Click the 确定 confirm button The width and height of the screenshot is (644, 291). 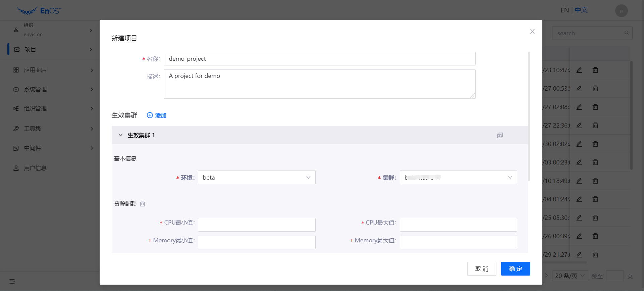tap(516, 269)
